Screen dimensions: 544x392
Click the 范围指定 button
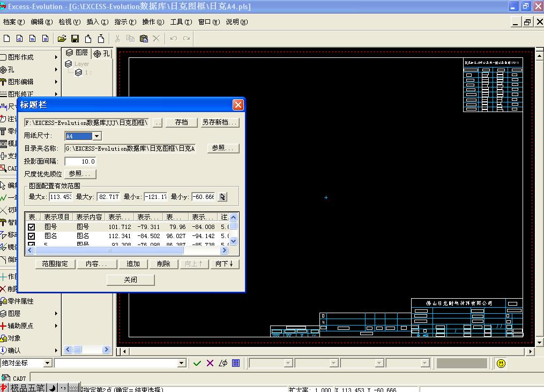(x=55, y=264)
